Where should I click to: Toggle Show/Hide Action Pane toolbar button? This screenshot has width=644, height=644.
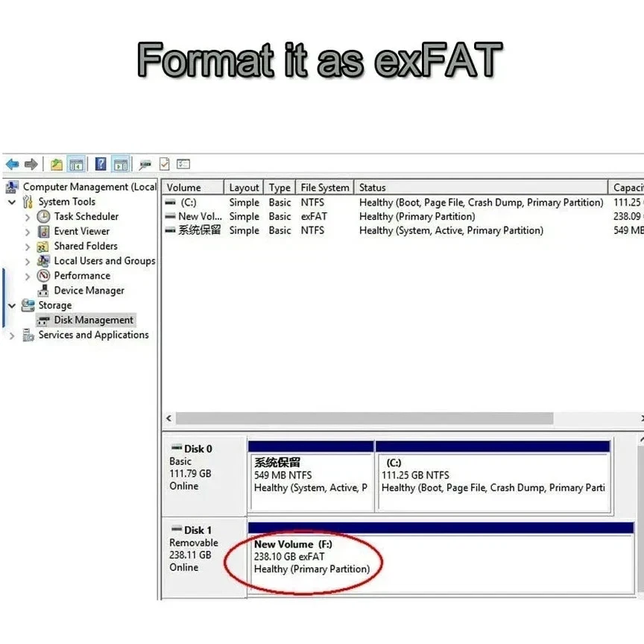[121, 164]
